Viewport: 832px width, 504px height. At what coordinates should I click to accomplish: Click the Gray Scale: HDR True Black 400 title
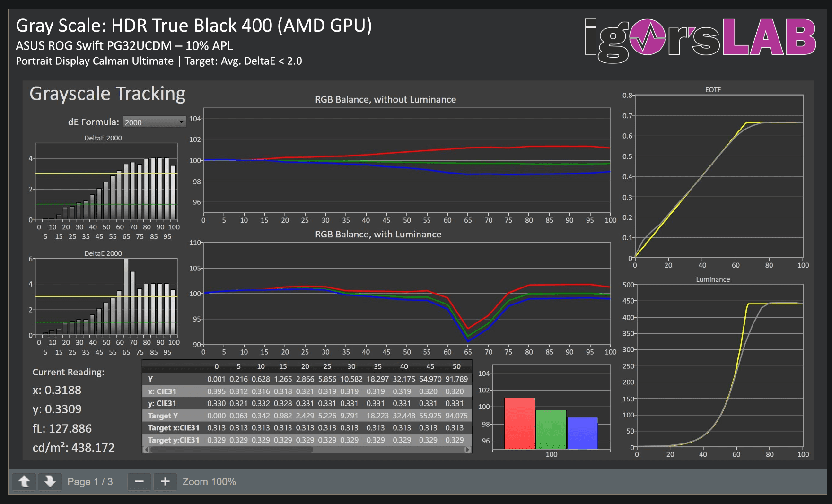tap(194, 26)
